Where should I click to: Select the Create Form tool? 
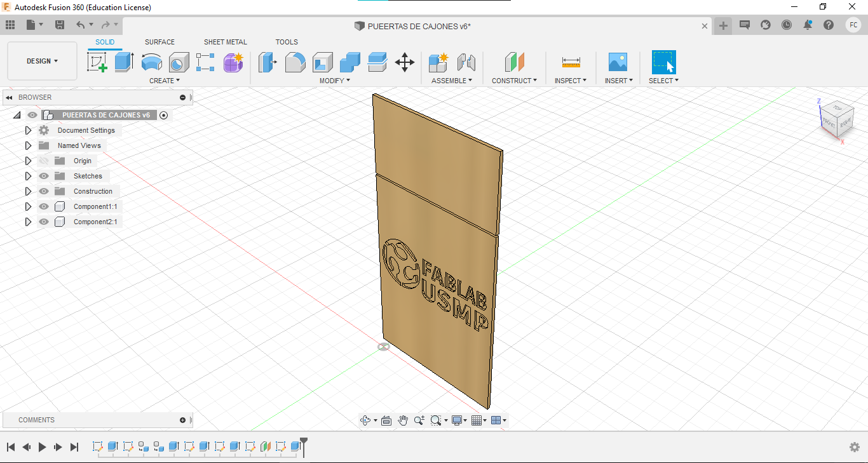coord(233,62)
